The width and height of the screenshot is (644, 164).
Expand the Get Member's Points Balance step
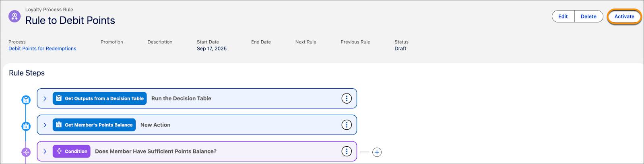pos(45,125)
